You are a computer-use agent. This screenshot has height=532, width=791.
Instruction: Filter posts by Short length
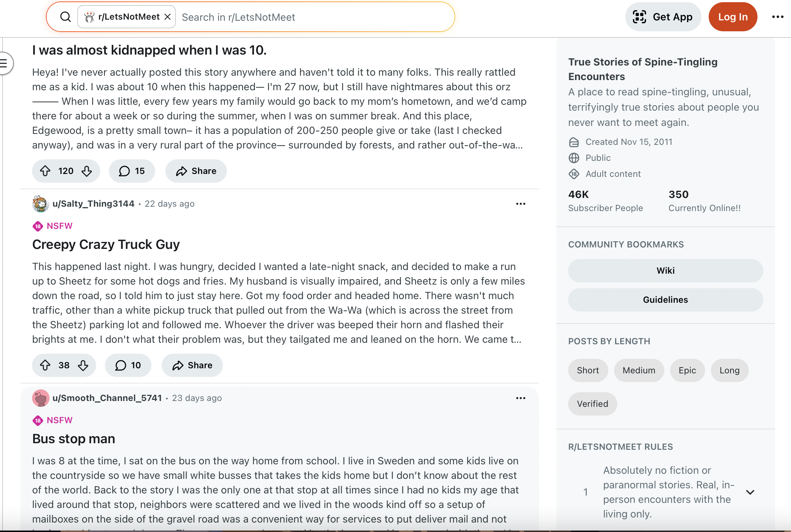(588, 370)
